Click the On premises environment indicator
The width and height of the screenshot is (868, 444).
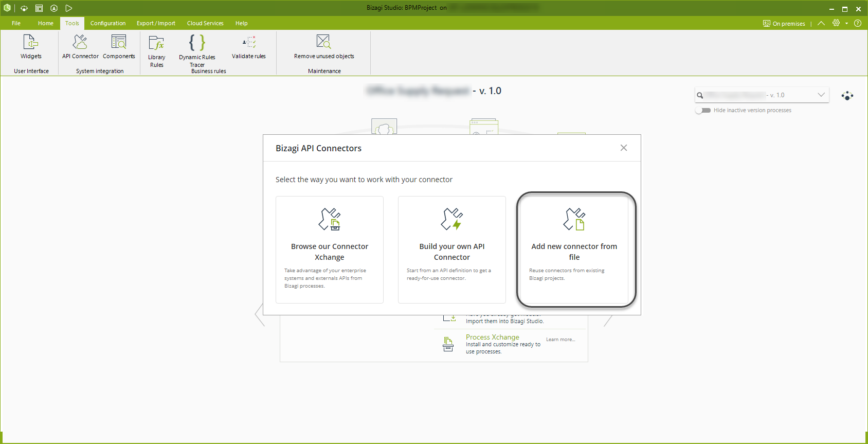784,24
